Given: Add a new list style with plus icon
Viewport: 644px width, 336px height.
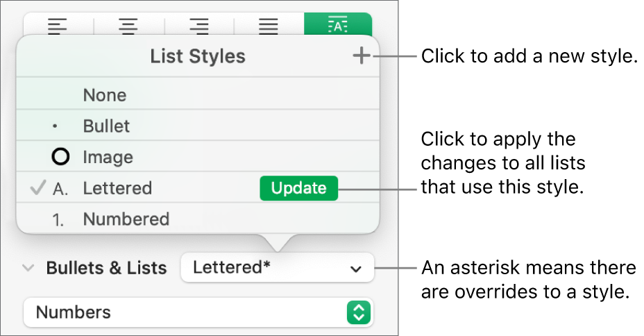Looking at the screenshot, I should point(361,56).
